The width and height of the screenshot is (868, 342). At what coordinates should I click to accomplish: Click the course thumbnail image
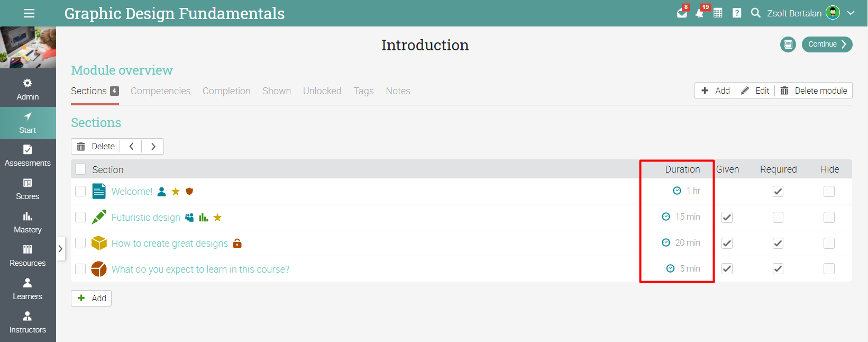[28, 48]
